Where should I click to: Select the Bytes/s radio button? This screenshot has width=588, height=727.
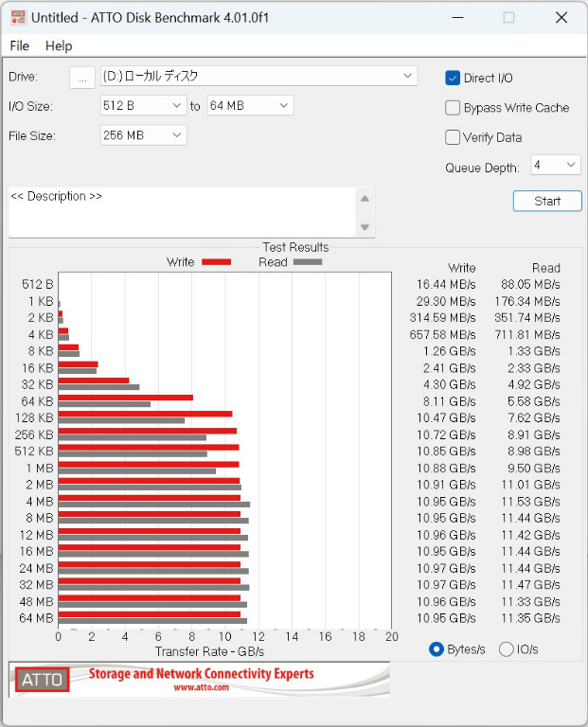point(436,649)
